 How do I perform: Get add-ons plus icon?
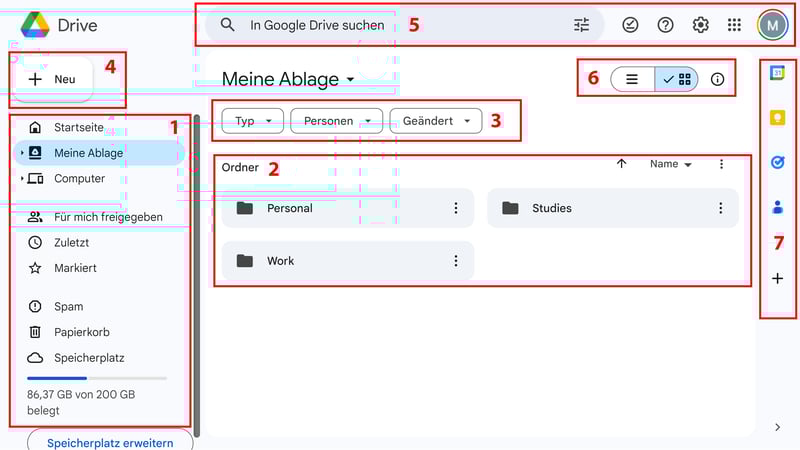tap(777, 279)
